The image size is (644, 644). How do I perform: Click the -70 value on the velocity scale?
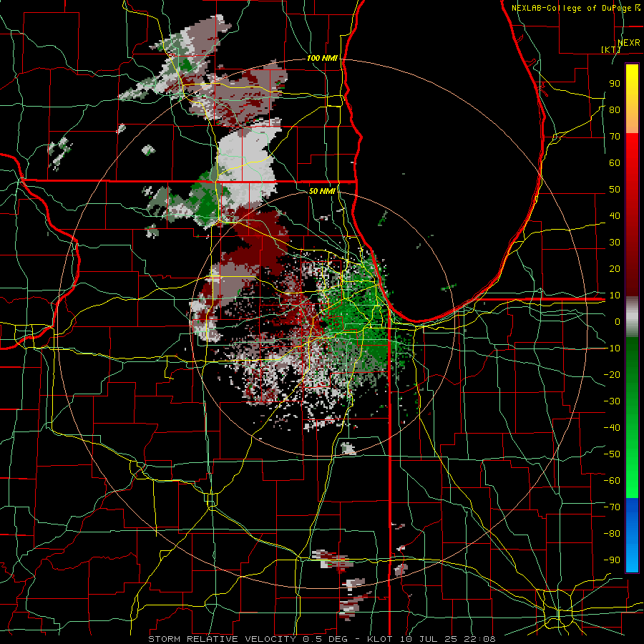click(x=612, y=507)
